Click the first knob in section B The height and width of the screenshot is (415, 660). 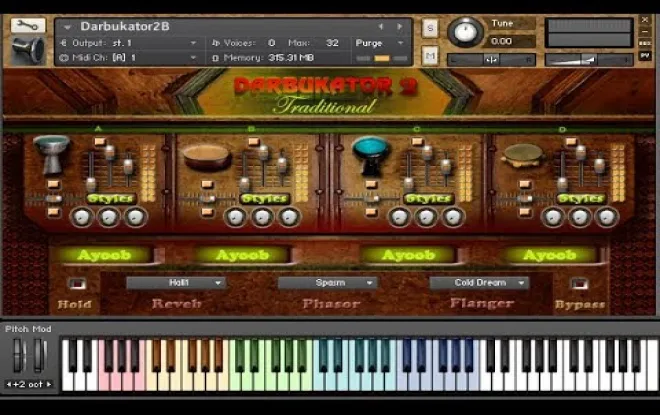(x=235, y=217)
